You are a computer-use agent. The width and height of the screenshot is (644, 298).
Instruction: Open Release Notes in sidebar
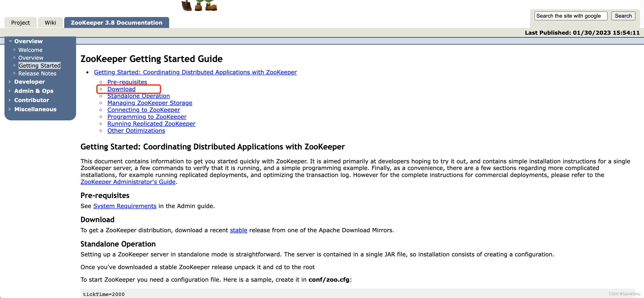tap(37, 74)
